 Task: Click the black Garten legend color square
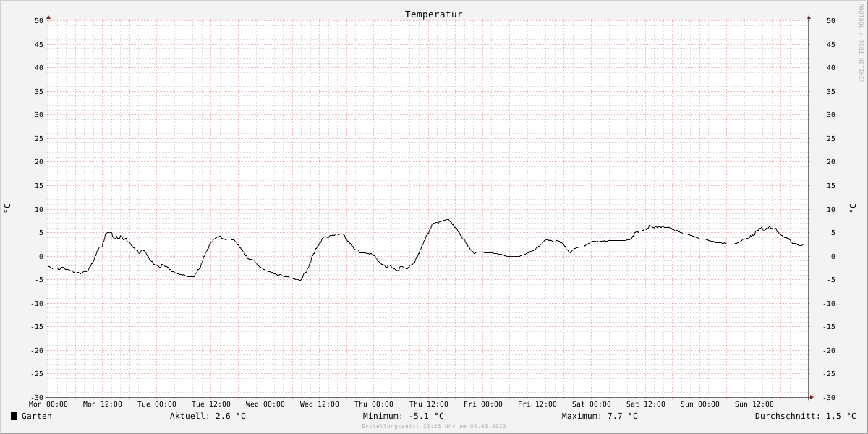(x=14, y=416)
